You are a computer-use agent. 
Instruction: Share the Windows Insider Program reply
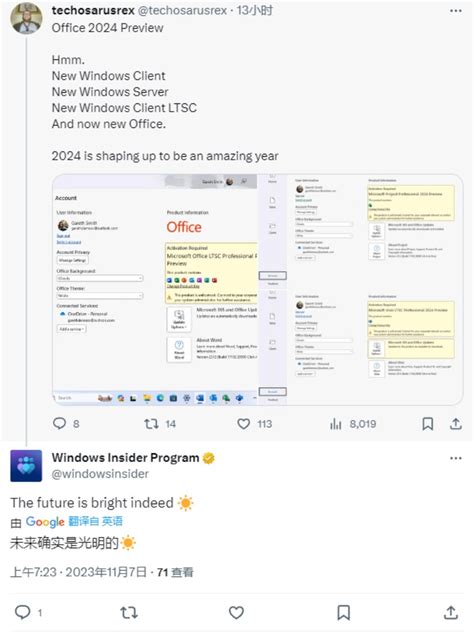pos(451,612)
